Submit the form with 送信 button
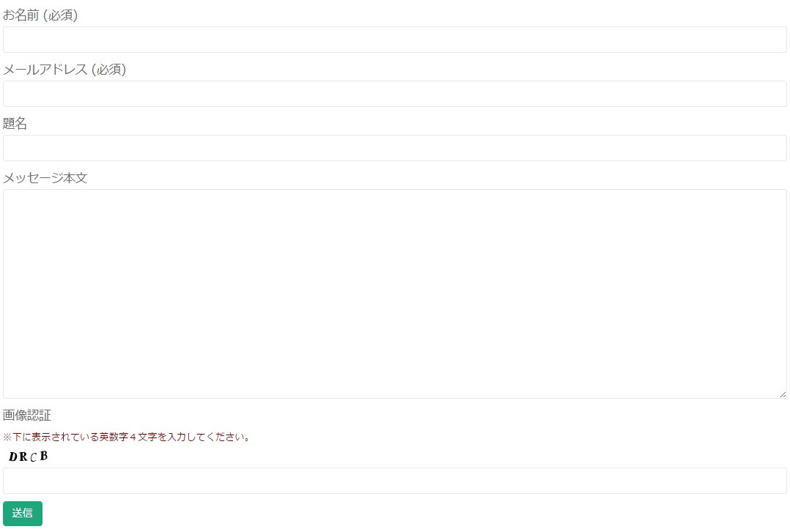 pyautogui.click(x=23, y=514)
